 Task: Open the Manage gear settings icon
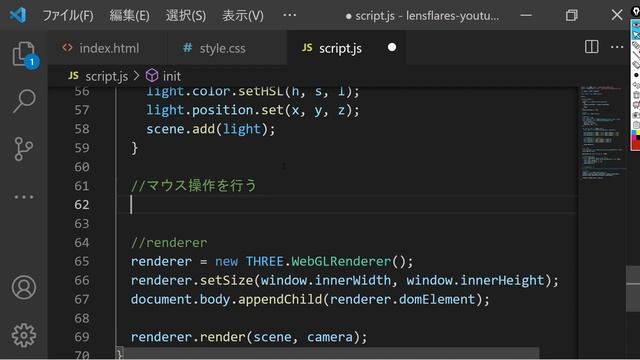coord(24,335)
